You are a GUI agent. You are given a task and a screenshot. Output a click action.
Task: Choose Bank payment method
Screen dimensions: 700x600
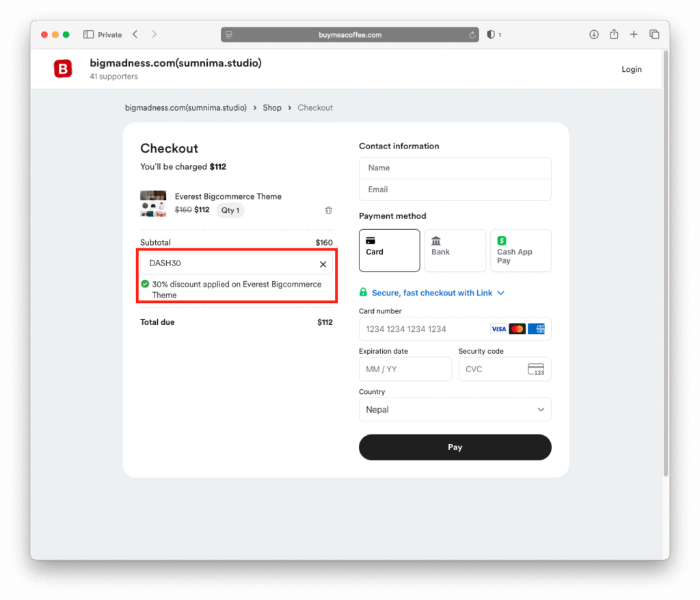pyautogui.click(x=455, y=250)
